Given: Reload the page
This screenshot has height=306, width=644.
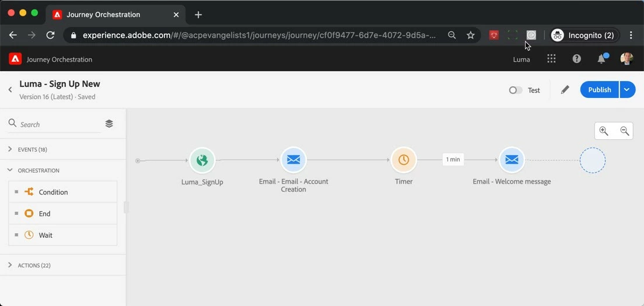Looking at the screenshot, I should pyautogui.click(x=51, y=36).
